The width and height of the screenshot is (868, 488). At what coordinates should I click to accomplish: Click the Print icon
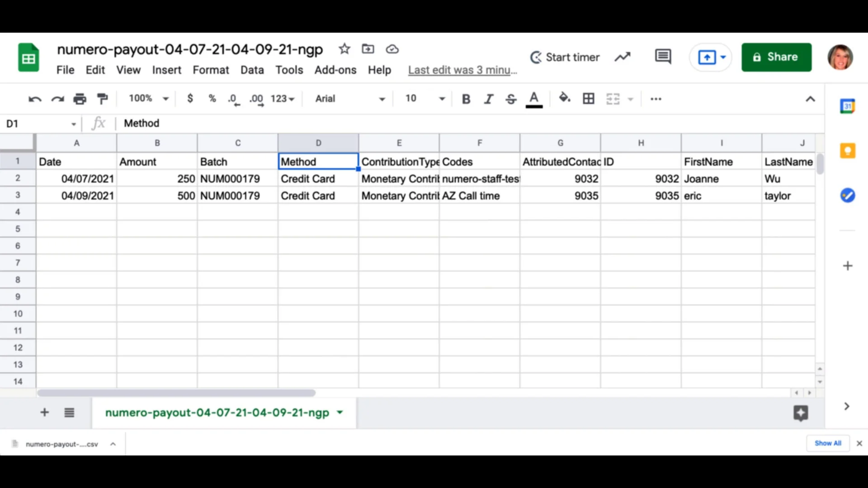click(80, 99)
